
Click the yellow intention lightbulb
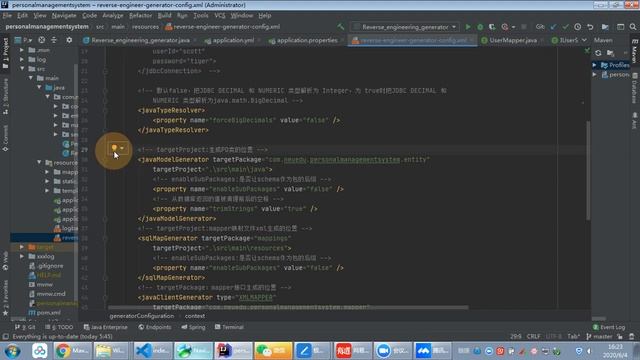tap(114, 147)
